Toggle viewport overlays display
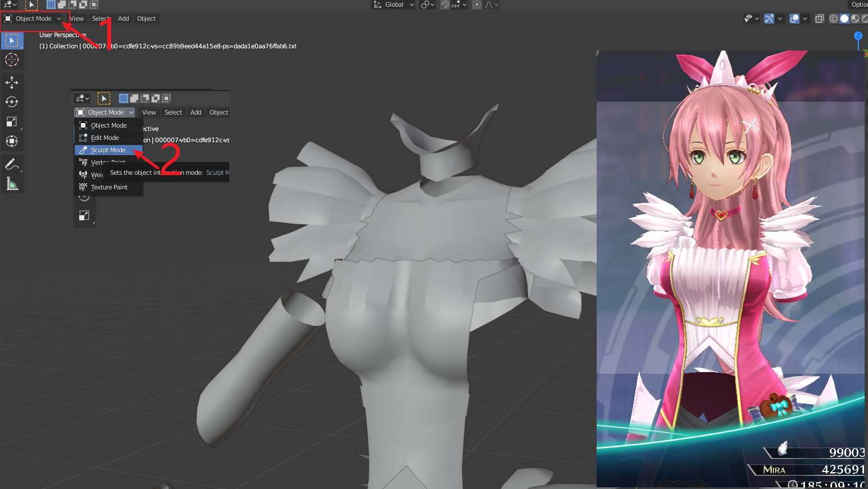Screen dimensions: 868x489 click(794, 19)
